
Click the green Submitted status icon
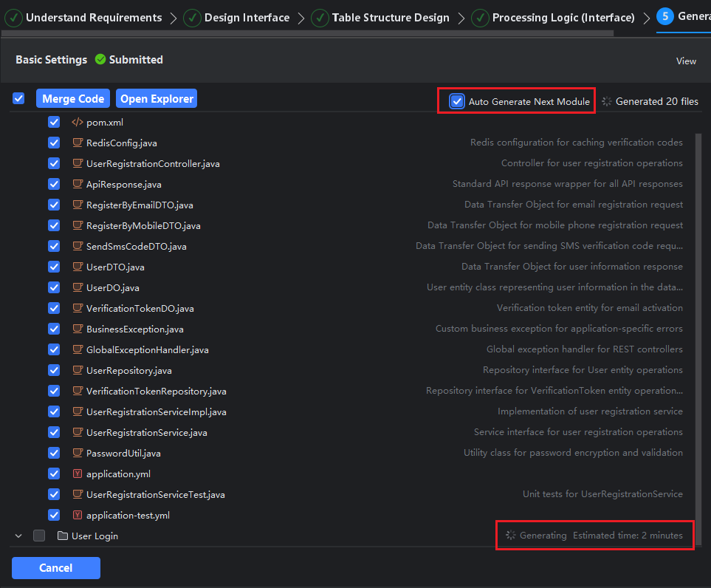pos(100,60)
